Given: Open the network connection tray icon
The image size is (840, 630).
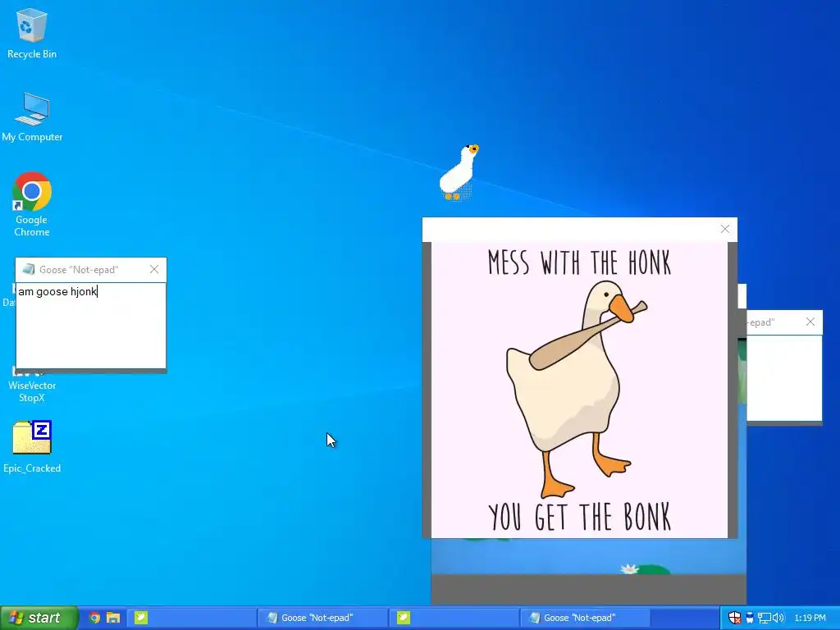Looking at the screenshot, I should coord(764,618).
